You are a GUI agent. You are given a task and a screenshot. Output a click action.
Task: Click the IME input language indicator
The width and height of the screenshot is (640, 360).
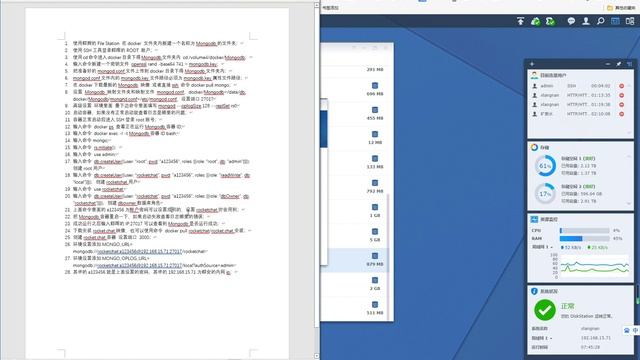635,330
